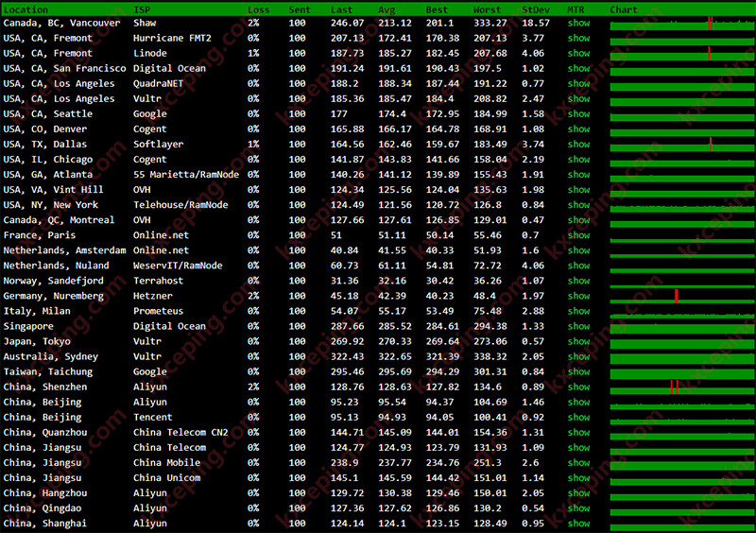
Task: Click the Chart column header
Action: click(x=624, y=9)
